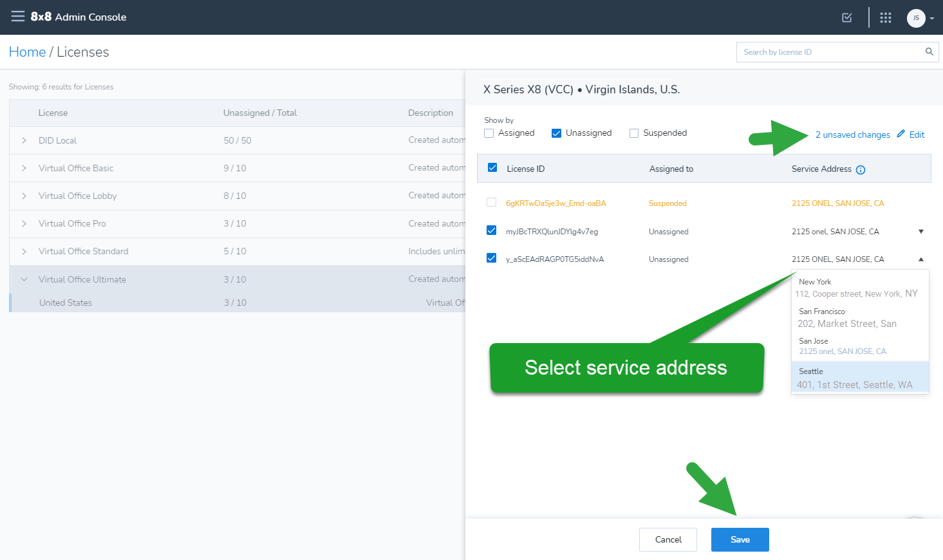Expand the Virtual Office Lobby row
This screenshot has width=943, height=560.
[x=24, y=196]
